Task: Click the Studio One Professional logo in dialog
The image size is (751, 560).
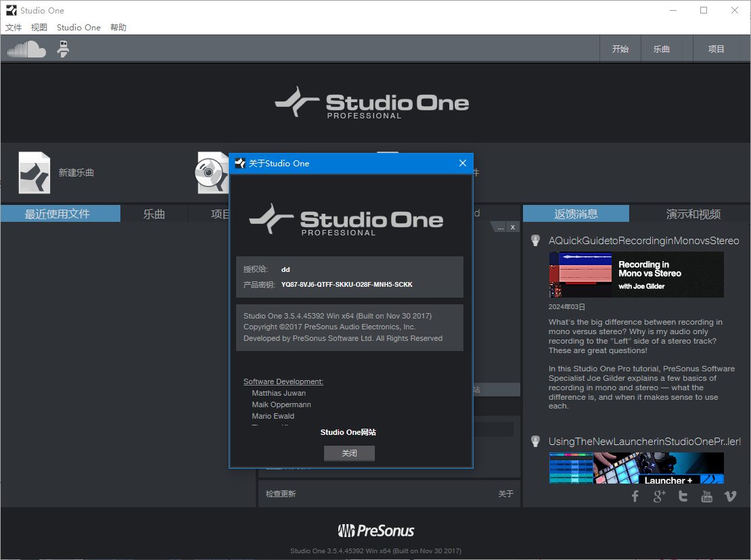Action: pyautogui.click(x=346, y=220)
